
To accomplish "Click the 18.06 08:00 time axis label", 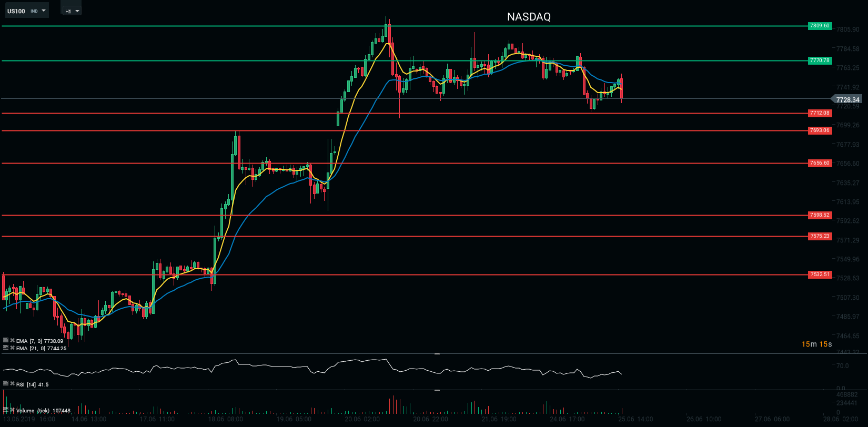I will [x=226, y=419].
